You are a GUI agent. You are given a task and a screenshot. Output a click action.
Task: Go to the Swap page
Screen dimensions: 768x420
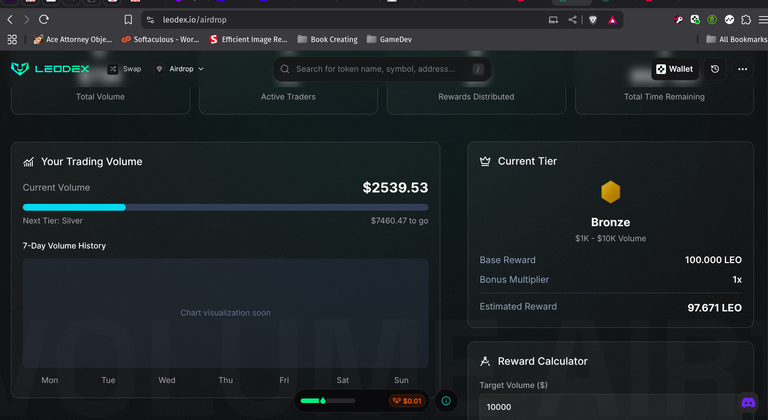[x=125, y=69]
